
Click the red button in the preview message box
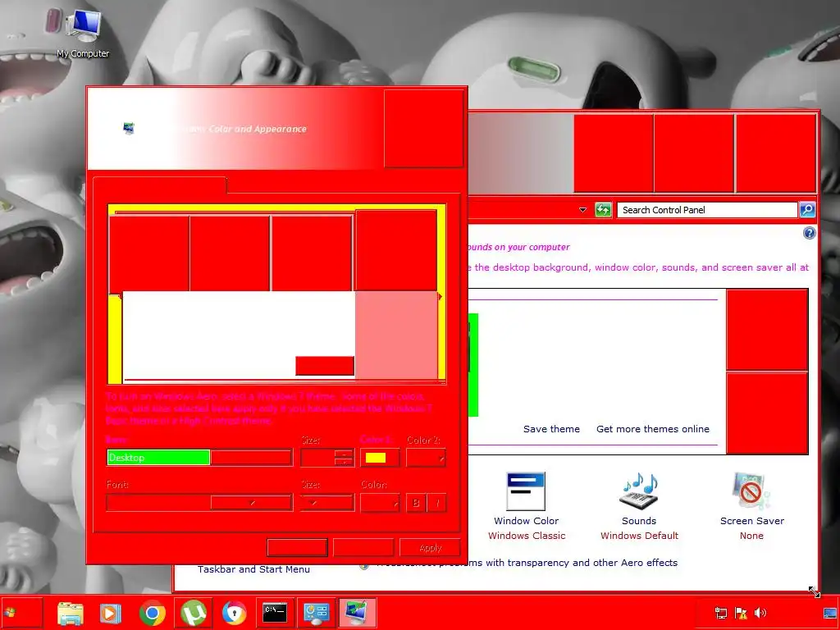[325, 366]
